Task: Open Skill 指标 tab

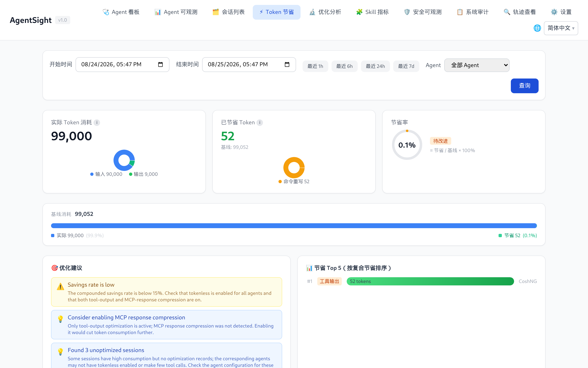Action: click(372, 12)
